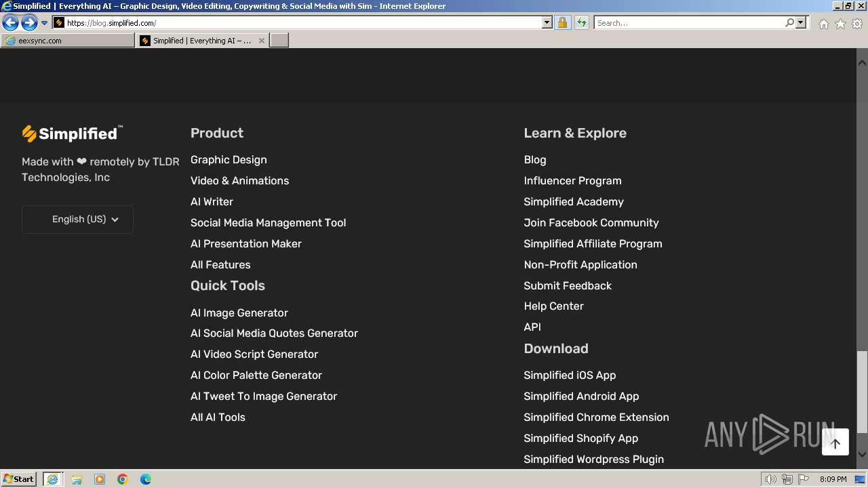Open AI Color Palette Generator link

256,375
